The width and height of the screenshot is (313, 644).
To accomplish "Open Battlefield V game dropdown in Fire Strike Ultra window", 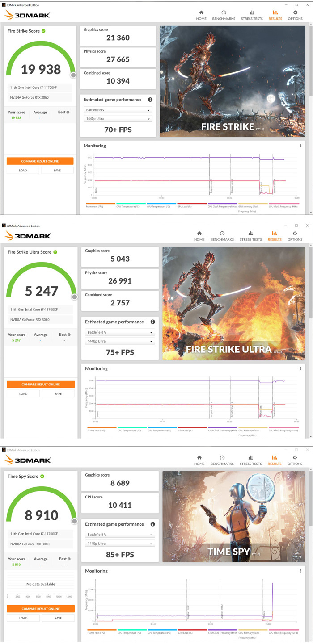I will pyautogui.click(x=120, y=332).
